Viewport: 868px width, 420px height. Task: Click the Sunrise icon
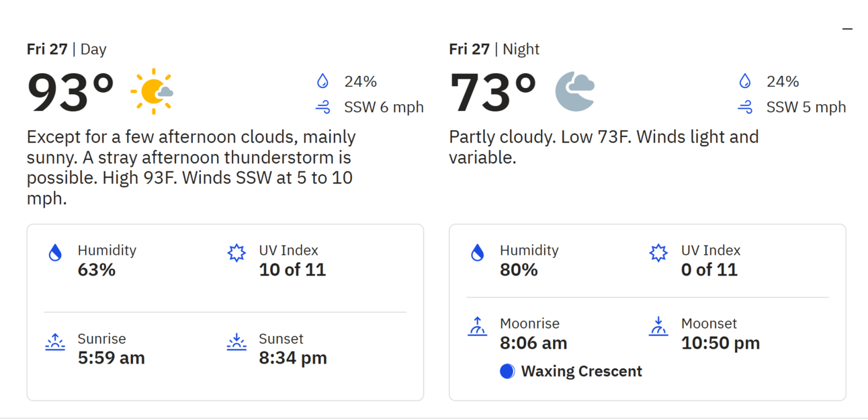tap(55, 341)
